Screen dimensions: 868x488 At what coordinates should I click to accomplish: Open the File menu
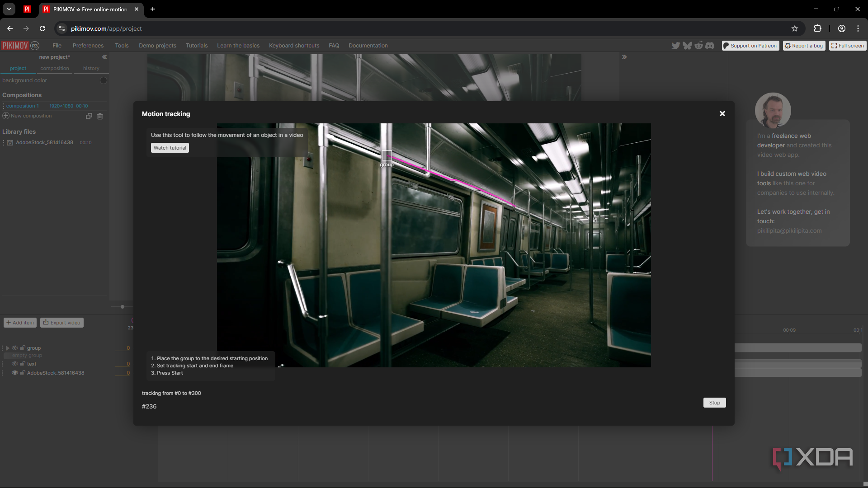[57, 46]
